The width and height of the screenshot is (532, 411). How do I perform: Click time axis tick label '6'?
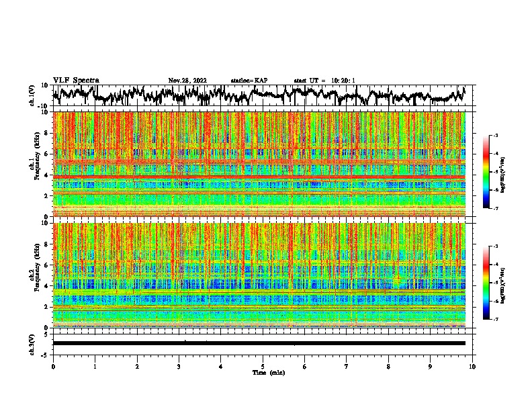click(305, 367)
